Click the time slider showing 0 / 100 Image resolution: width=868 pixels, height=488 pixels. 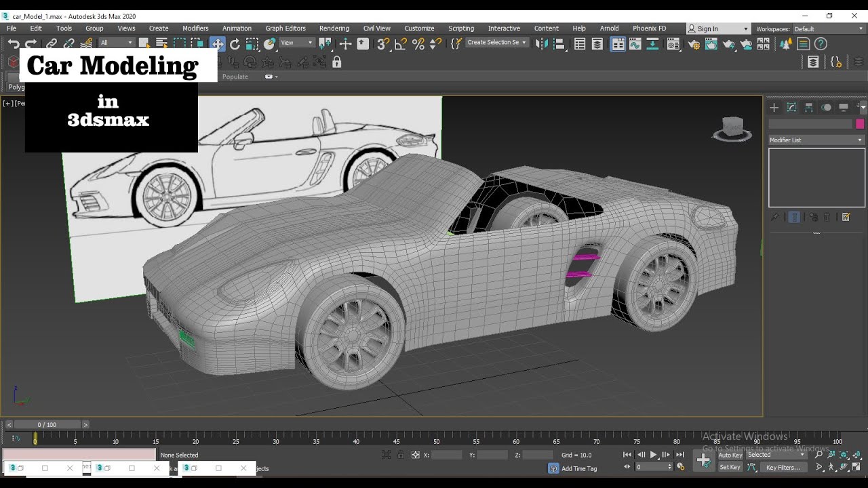pyautogui.click(x=47, y=424)
